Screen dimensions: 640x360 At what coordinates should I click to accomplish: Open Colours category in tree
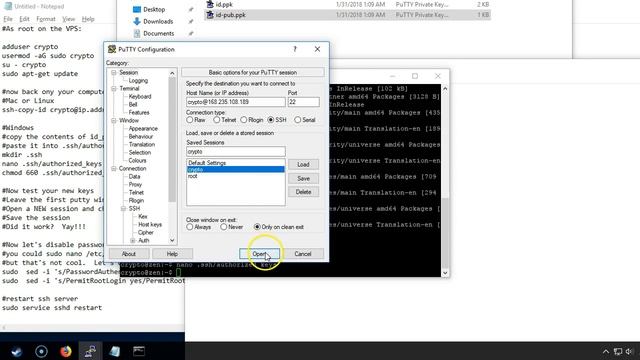tap(137, 160)
